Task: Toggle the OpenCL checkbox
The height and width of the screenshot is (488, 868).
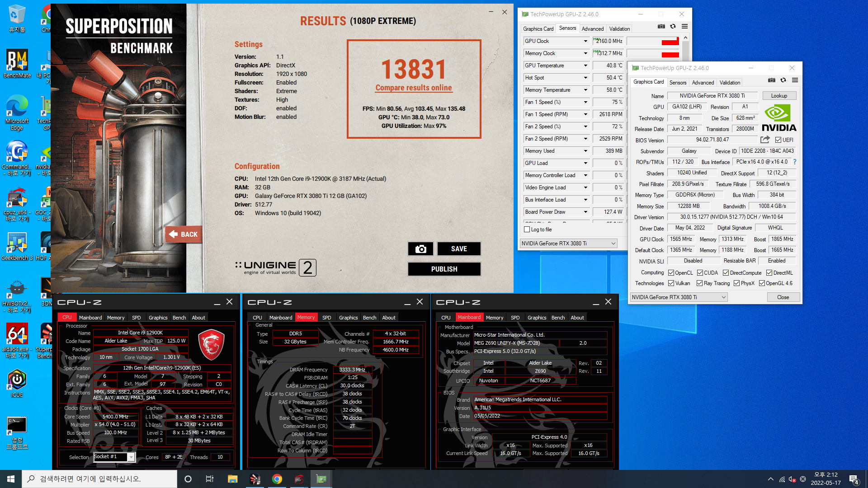Action: [x=671, y=273]
